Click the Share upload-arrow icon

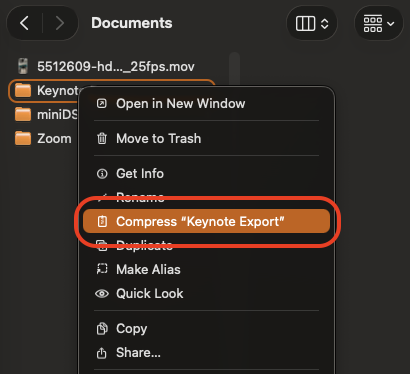pyautogui.click(x=102, y=353)
